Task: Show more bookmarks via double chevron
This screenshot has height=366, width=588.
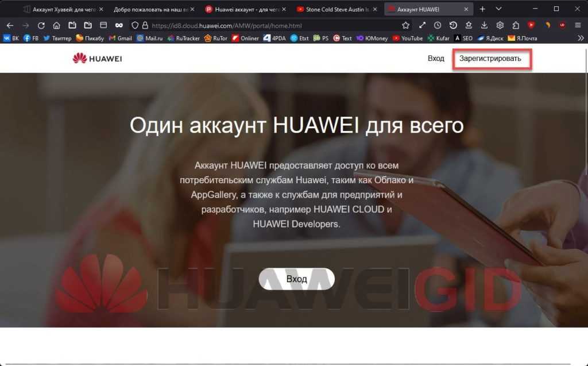Action: click(x=581, y=38)
